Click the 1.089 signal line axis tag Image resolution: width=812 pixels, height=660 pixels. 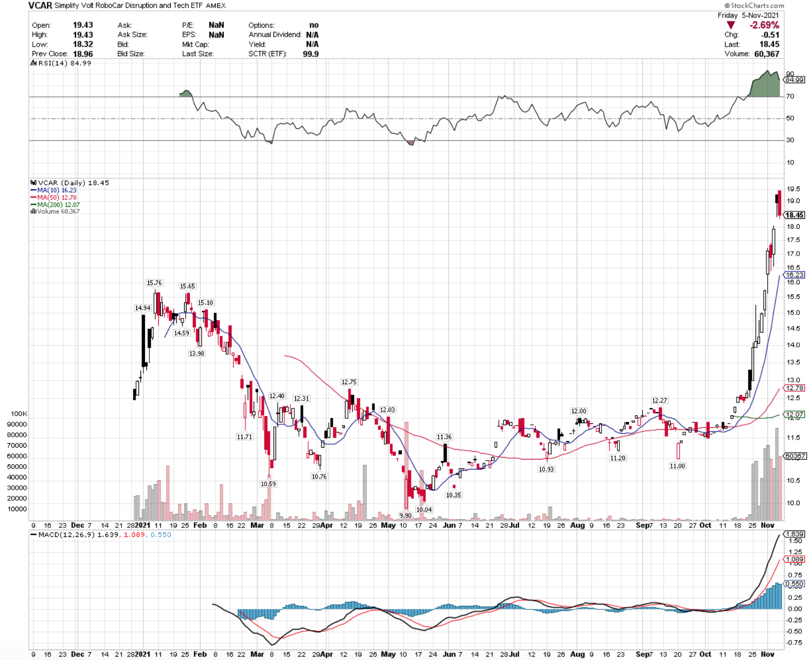(x=795, y=559)
